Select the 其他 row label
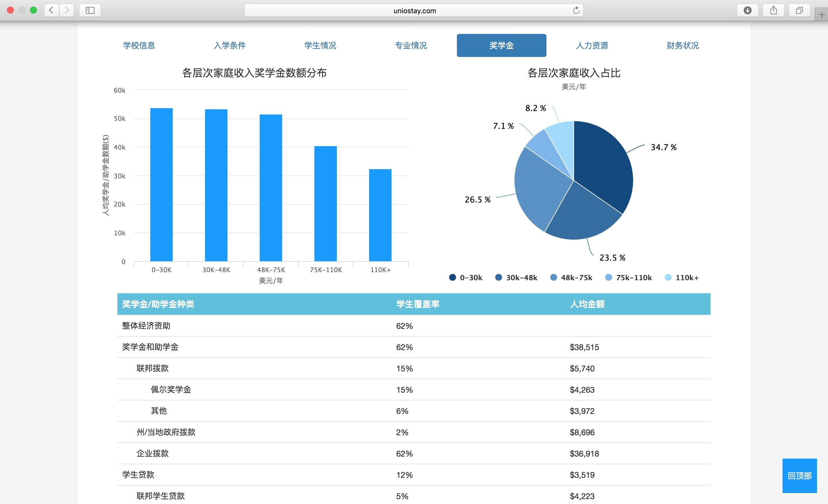 tap(159, 411)
